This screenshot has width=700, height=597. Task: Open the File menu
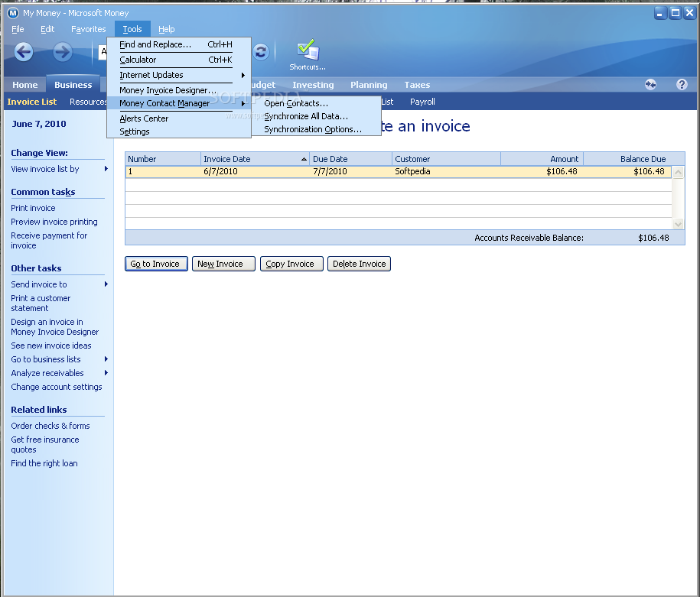[18, 29]
